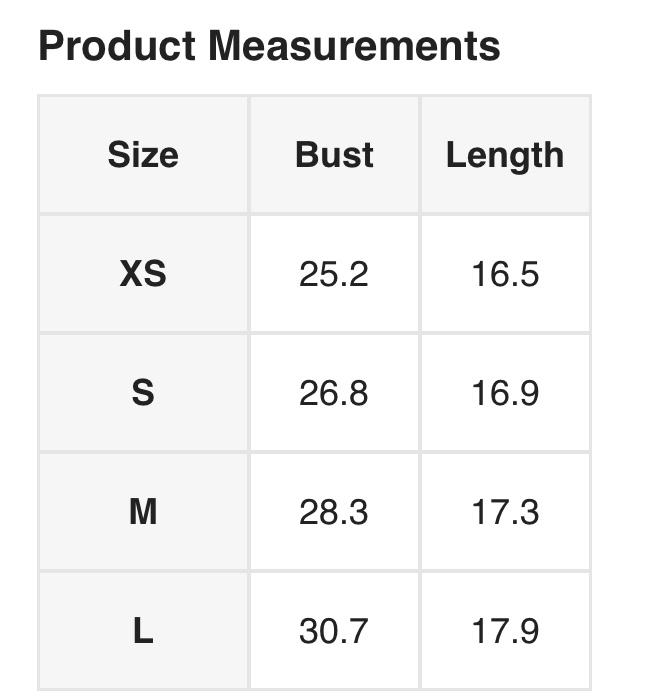Image resolution: width=648 pixels, height=696 pixels.
Task: Select the Length column header
Action: pyautogui.click(x=504, y=155)
